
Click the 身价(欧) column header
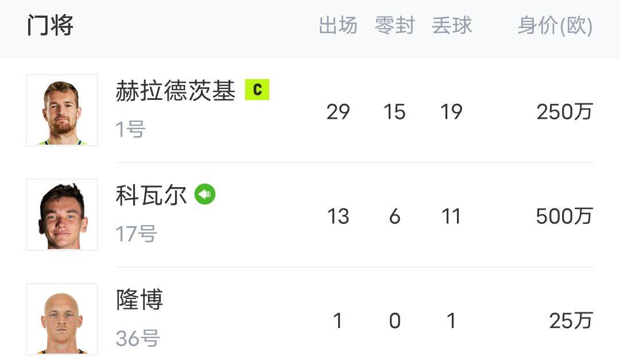pos(555,26)
